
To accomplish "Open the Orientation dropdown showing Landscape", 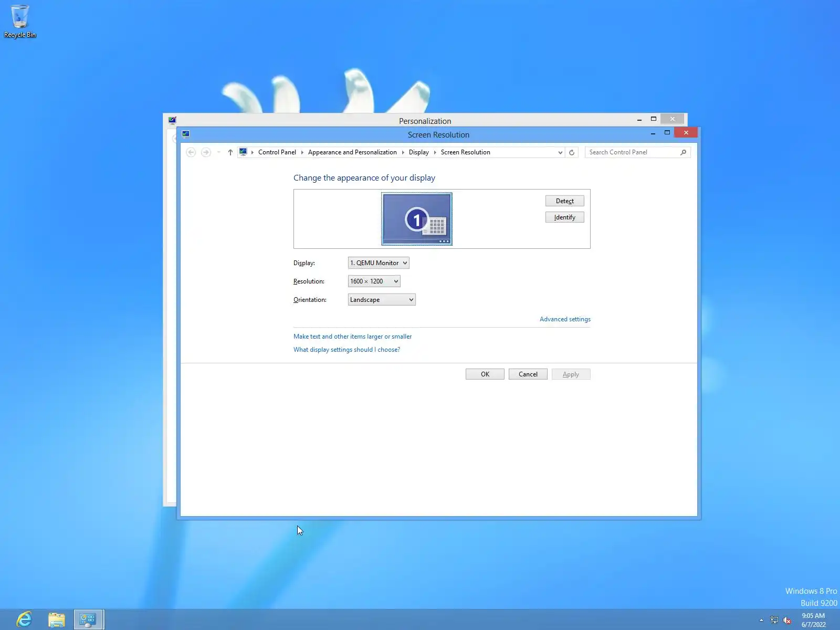I will pos(382,300).
